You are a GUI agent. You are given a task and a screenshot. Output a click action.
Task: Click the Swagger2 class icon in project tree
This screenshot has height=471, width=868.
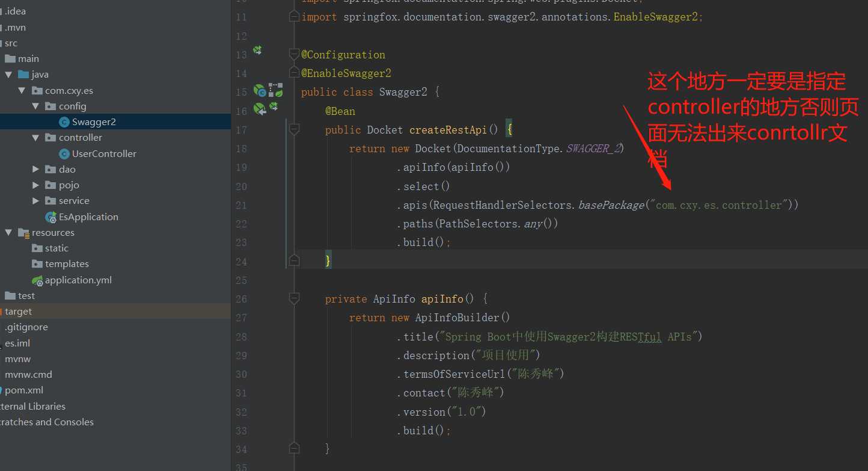pos(64,122)
